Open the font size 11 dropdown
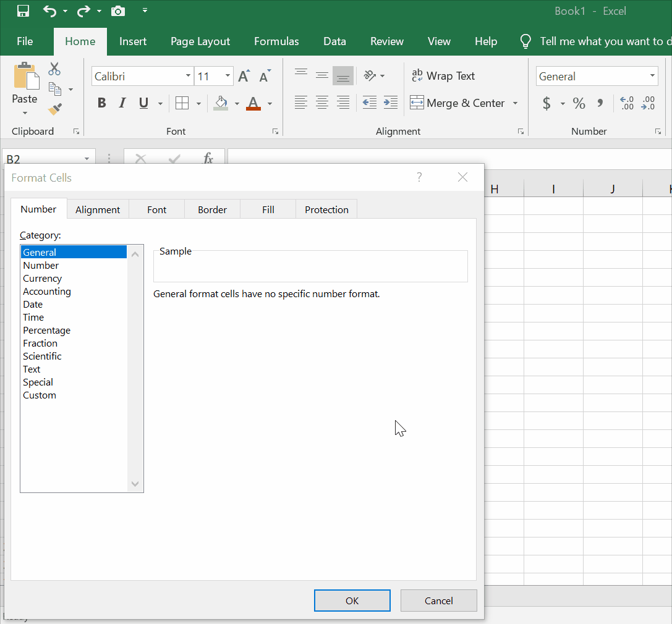The image size is (672, 624). coord(228,76)
